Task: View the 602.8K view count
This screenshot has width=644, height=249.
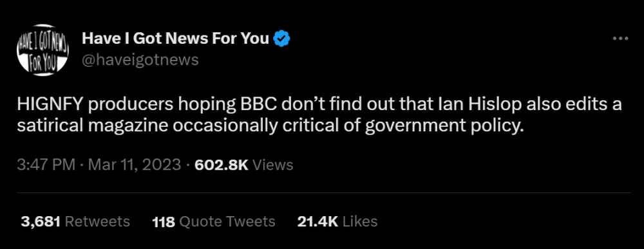Action: tap(222, 165)
